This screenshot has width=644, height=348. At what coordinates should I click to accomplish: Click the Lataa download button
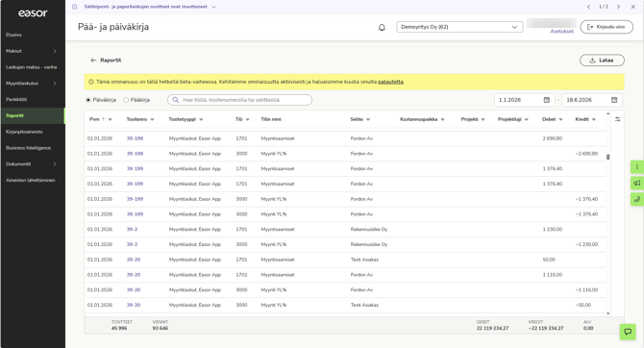pos(602,60)
